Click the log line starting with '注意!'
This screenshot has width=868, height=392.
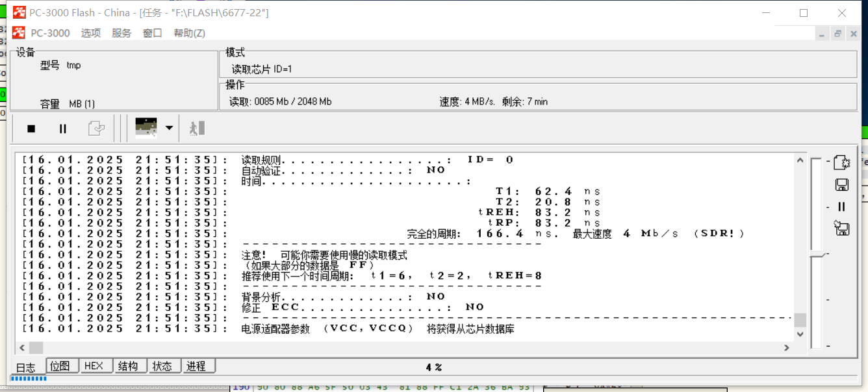(x=324, y=255)
